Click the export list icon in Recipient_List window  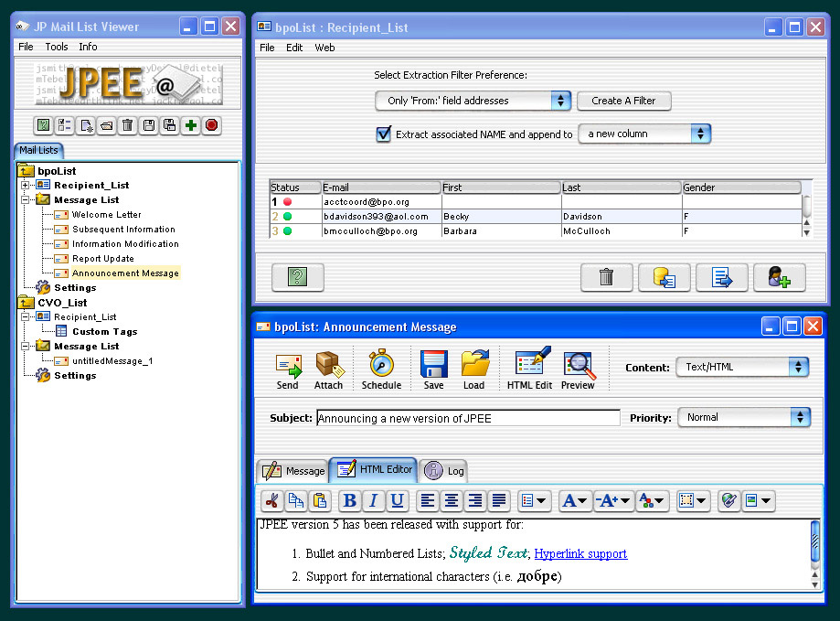click(721, 277)
